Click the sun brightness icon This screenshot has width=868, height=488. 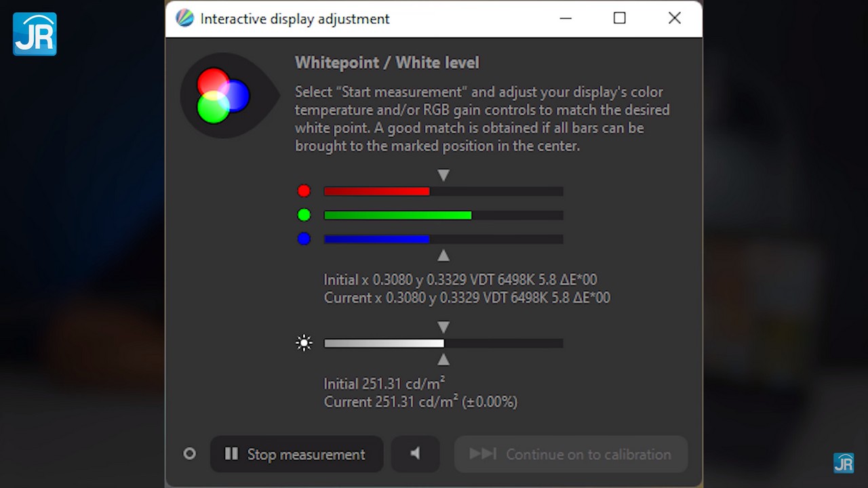(304, 343)
